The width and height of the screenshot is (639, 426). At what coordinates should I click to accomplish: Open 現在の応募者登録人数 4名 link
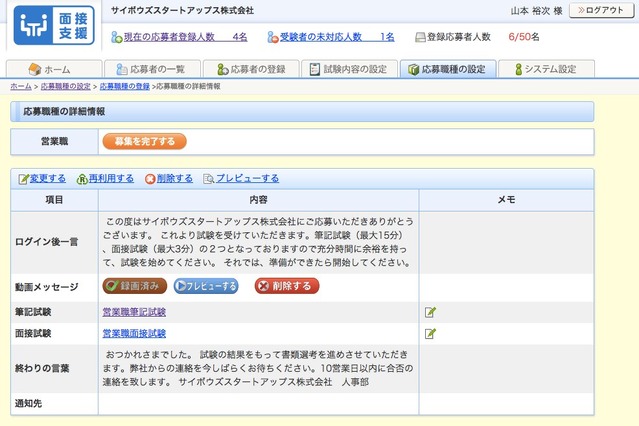185,37
